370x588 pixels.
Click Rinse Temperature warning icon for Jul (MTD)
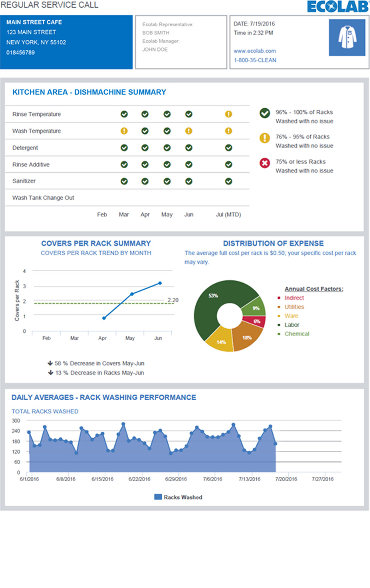(x=228, y=114)
